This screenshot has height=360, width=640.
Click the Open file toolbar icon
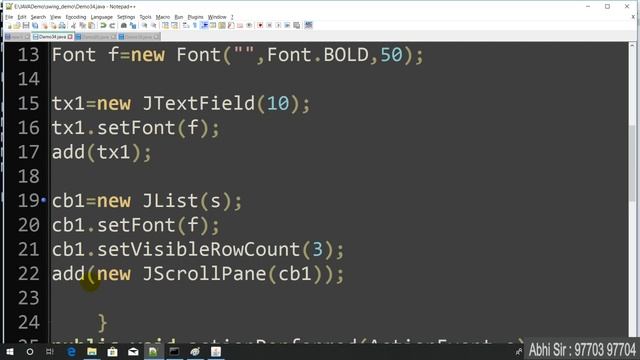click(17, 25)
